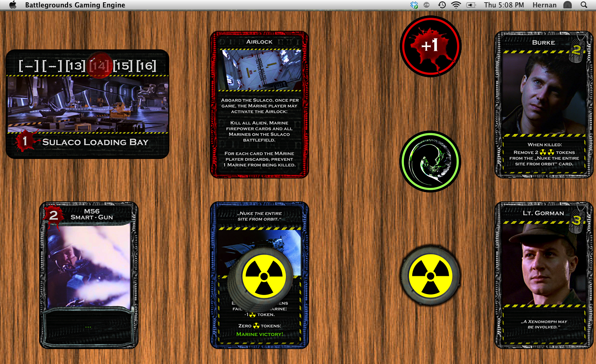Click the Airlock card title
The width and height of the screenshot is (596, 364).
[x=259, y=42]
